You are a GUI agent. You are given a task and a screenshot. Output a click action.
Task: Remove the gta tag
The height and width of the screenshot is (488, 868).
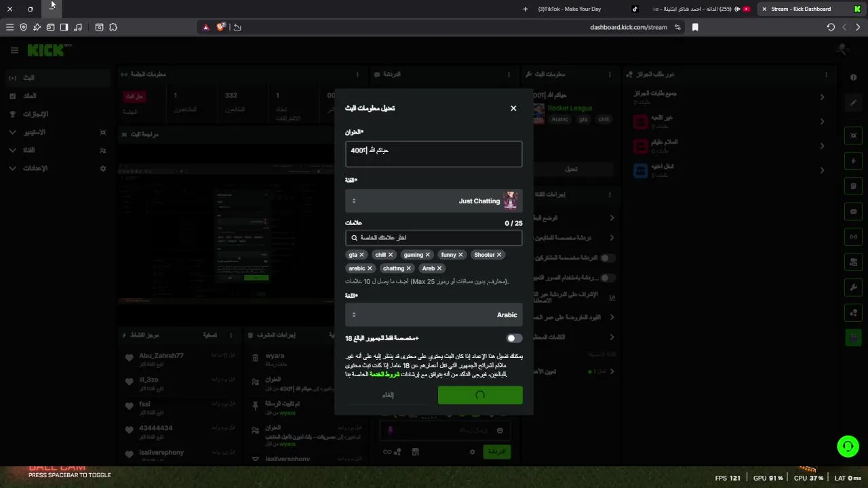point(361,255)
